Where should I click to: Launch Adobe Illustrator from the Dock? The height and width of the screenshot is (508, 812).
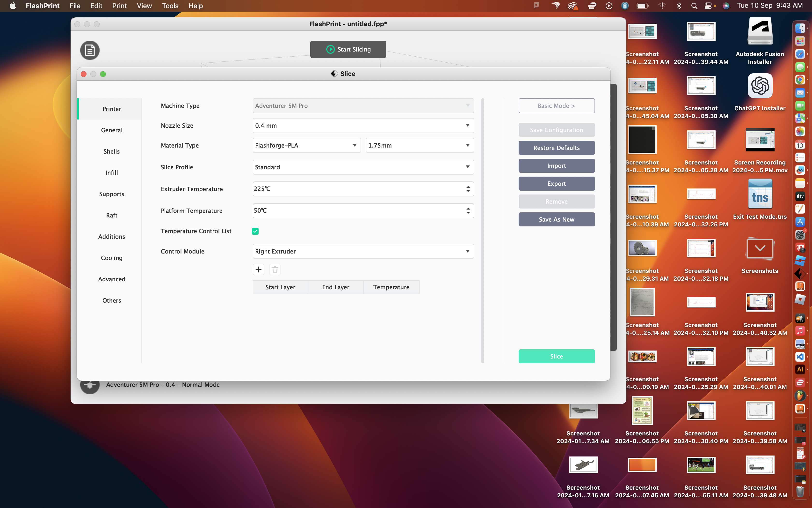point(800,369)
